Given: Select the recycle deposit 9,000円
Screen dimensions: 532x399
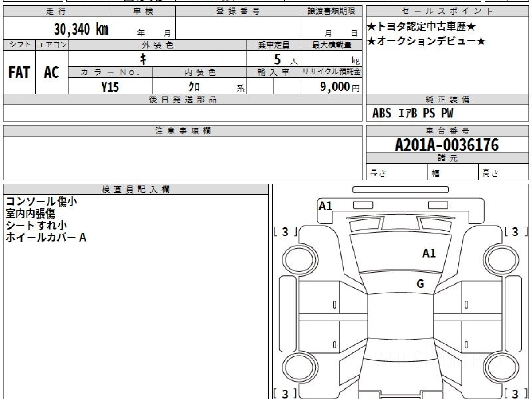Looking at the screenshot, I should [x=340, y=87].
